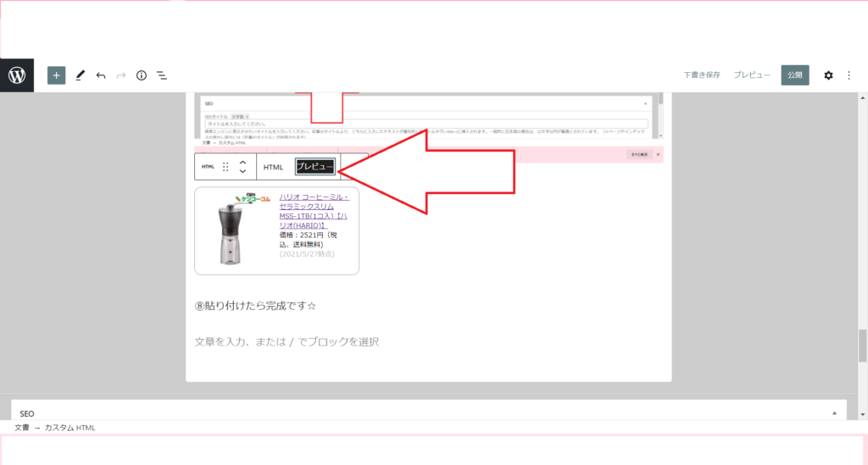Click the add block plus button
The width and height of the screenshot is (868, 465).
(56, 75)
